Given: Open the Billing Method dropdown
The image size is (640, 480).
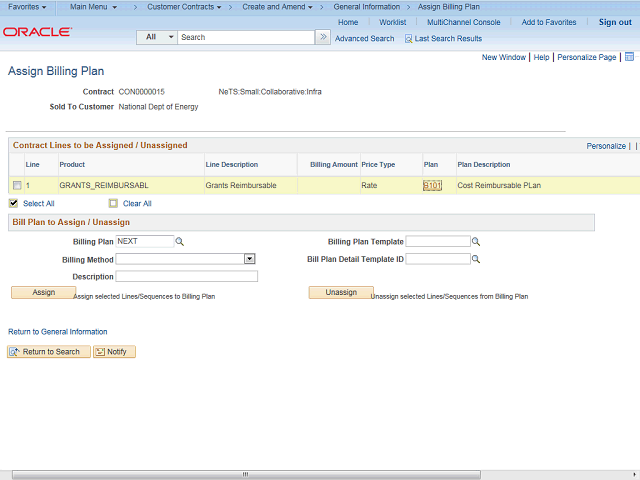Looking at the screenshot, I should click(x=249, y=259).
